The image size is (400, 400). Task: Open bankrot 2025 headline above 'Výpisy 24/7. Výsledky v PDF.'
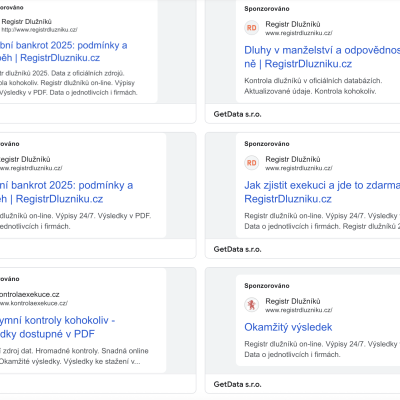pyautogui.click(x=66, y=192)
